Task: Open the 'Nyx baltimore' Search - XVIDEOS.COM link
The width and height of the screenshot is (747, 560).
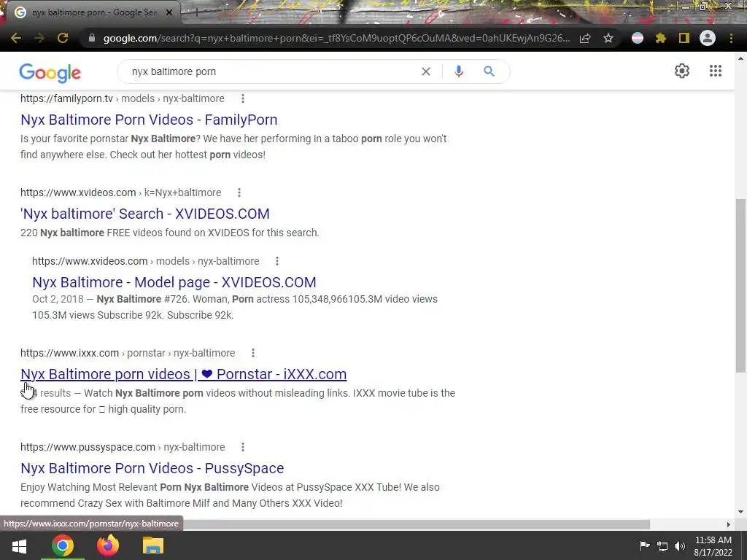Action: (145, 214)
